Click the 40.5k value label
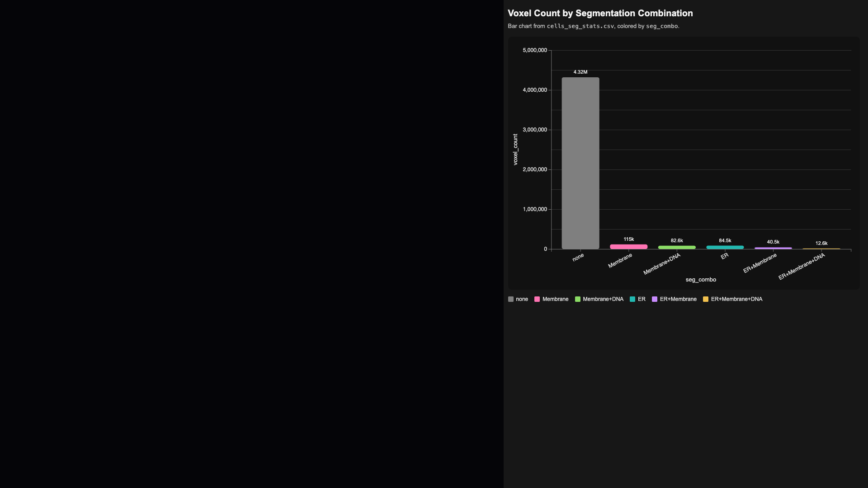The image size is (868, 488). pos(773,242)
